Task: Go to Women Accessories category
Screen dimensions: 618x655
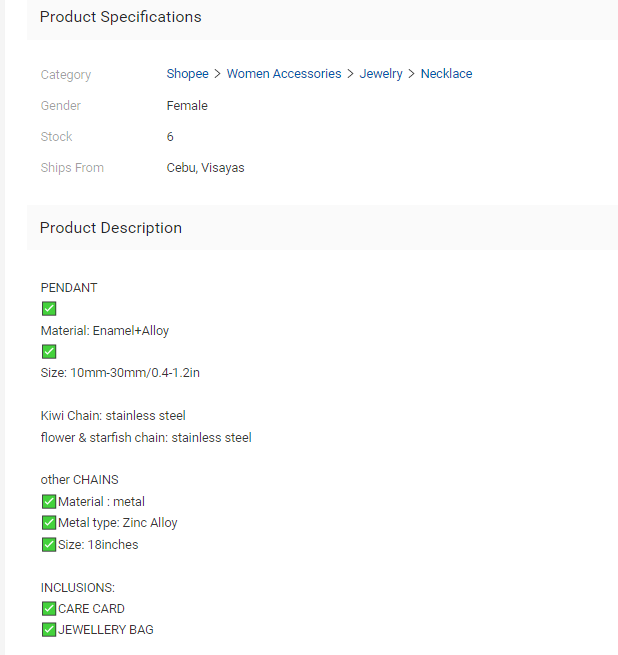Action: pyautogui.click(x=284, y=74)
